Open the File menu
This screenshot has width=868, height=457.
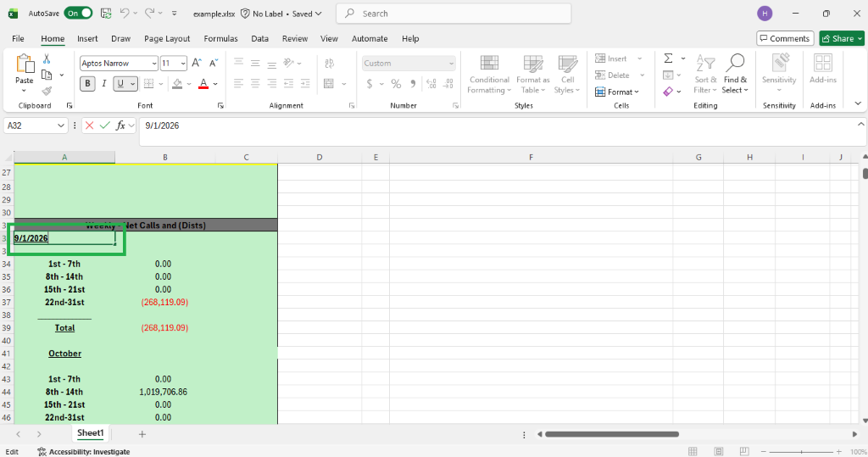(19, 38)
